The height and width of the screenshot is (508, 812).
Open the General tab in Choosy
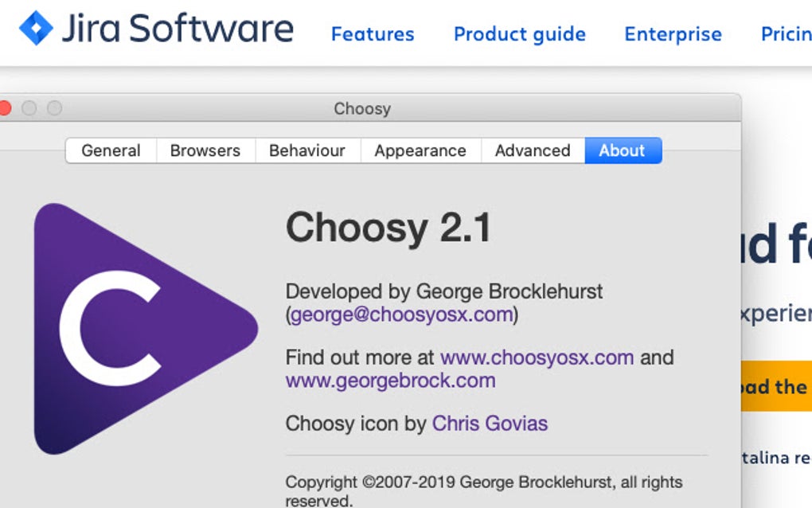pyautogui.click(x=111, y=150)
